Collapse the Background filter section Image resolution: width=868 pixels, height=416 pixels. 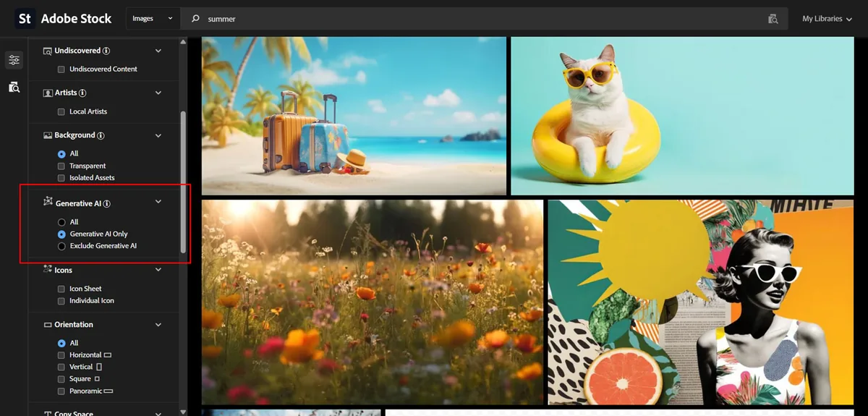point(158,135)
